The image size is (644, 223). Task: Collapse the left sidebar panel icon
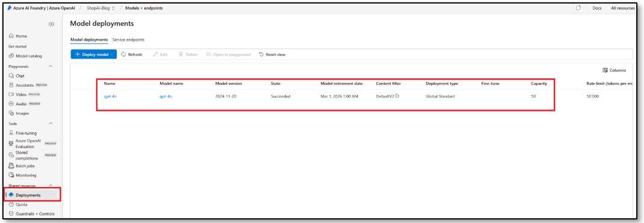pos(51,24)
